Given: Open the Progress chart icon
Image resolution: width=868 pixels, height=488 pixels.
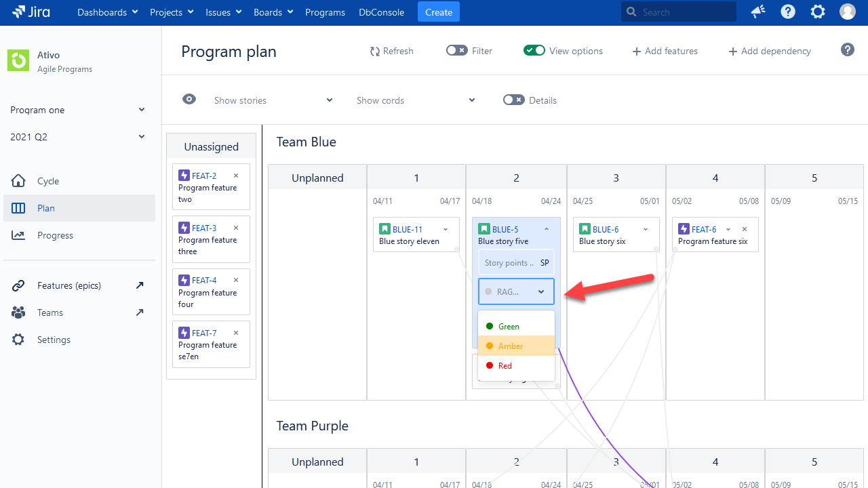Looking at the screenshot, I should pos(18,235).
